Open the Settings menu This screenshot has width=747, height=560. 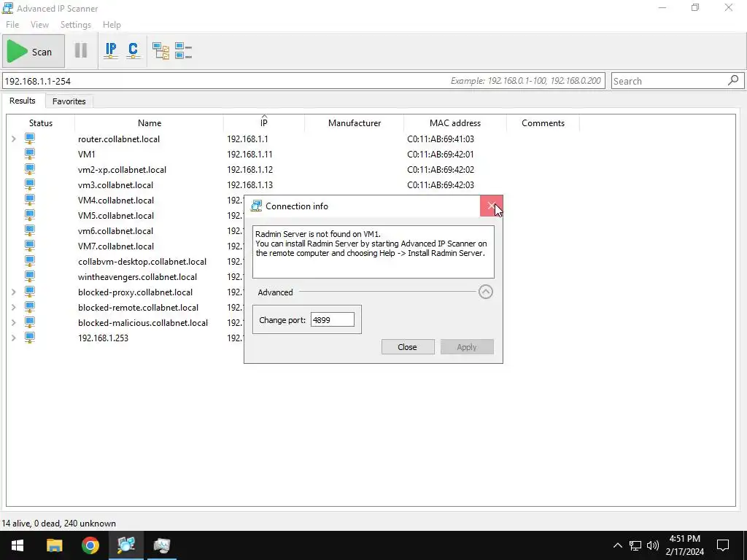click(x=75, y=25)
